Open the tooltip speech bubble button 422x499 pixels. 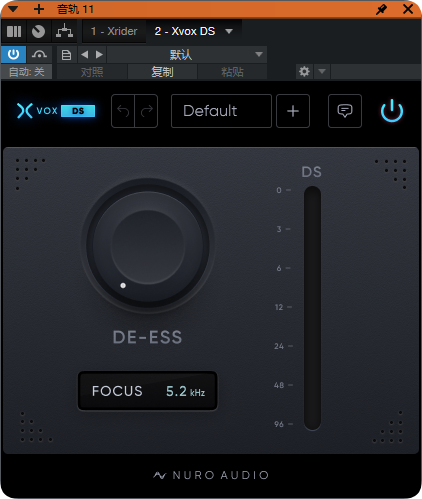point(345,111)
